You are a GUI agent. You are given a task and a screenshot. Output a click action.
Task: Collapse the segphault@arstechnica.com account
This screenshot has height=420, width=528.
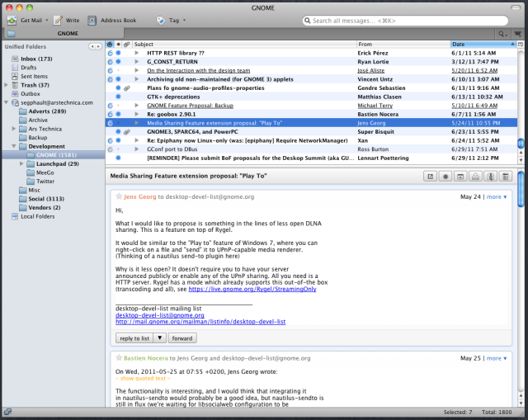click(6, 102)
